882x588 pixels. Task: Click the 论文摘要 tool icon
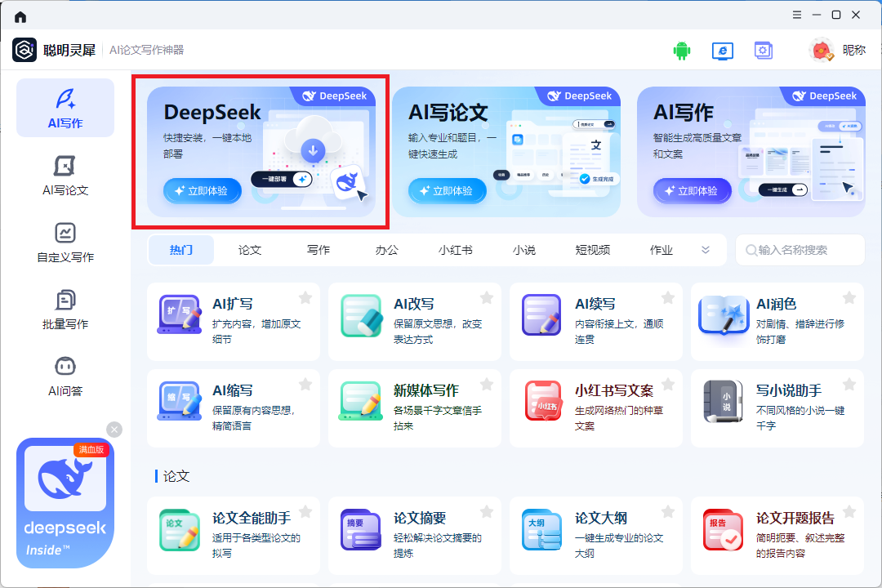click(x=361, y=529)
